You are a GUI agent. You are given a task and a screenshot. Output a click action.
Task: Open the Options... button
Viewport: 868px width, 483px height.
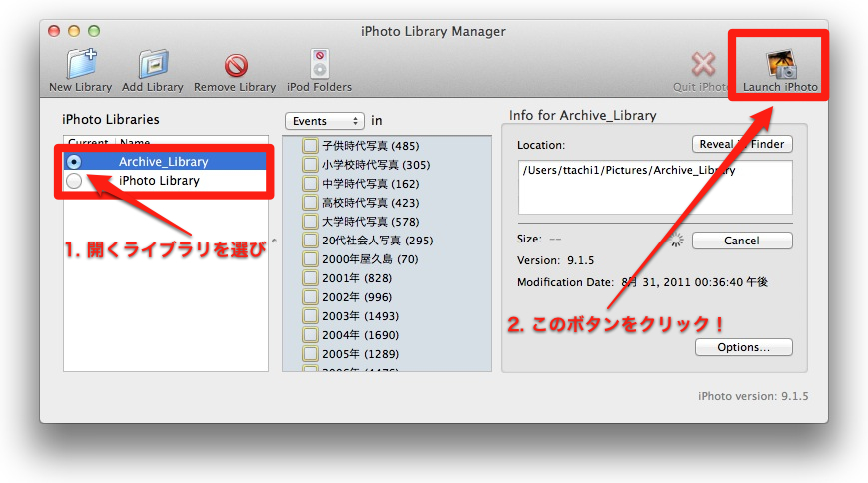pyautogui.click(x=743, y=348)
